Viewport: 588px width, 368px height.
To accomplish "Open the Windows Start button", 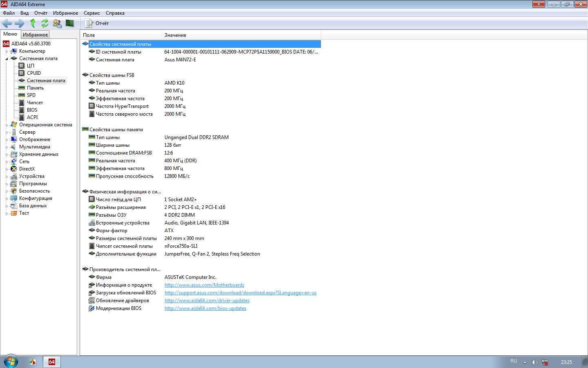I will point(11,361).
